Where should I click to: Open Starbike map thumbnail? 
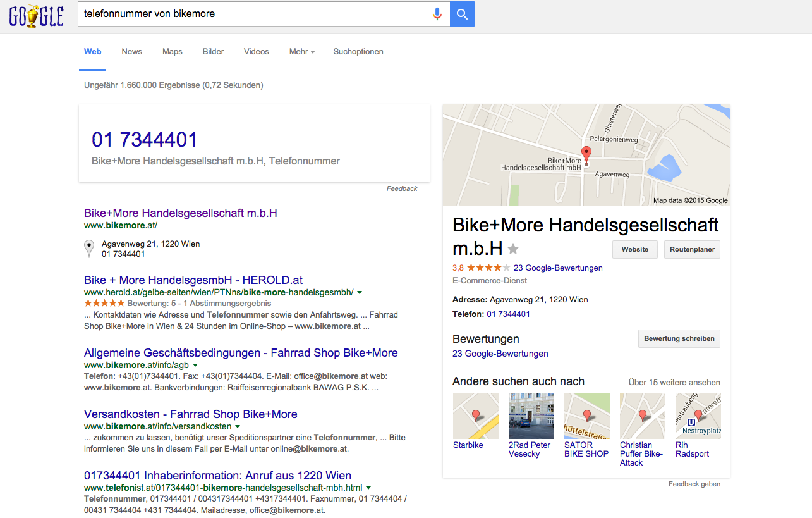click(x=476, y=416)
